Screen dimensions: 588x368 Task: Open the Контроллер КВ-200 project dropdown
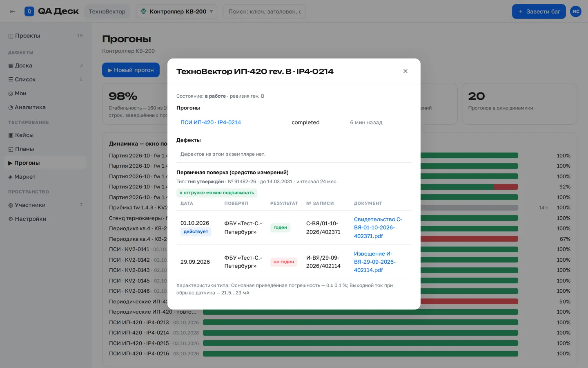[x=176, y=11]
